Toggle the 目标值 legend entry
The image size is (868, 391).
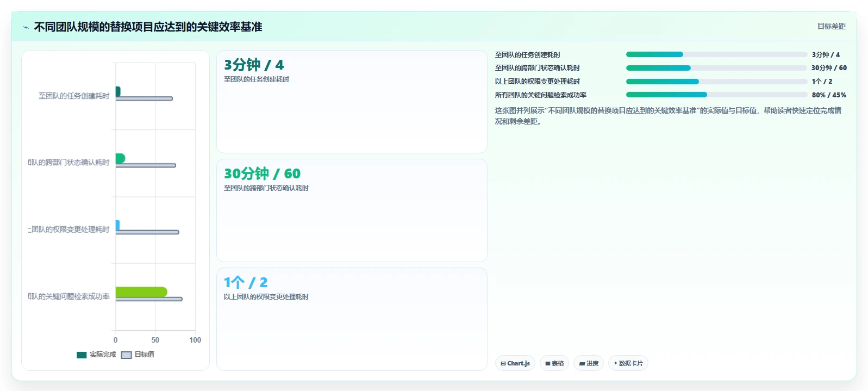138,355
